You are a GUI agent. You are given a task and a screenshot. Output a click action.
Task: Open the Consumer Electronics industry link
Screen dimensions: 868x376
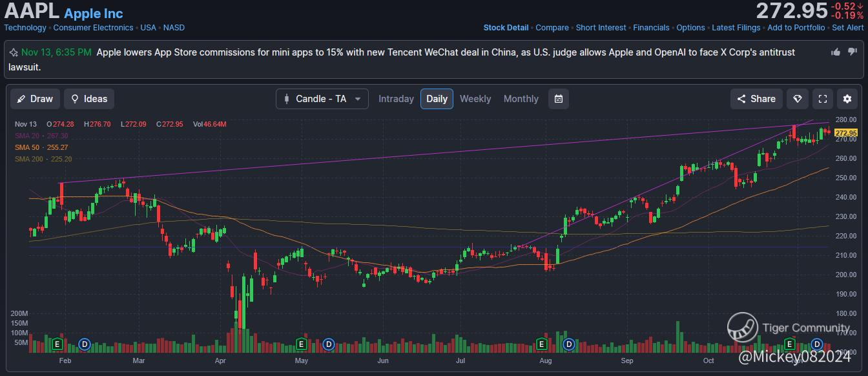coord(93,28)
